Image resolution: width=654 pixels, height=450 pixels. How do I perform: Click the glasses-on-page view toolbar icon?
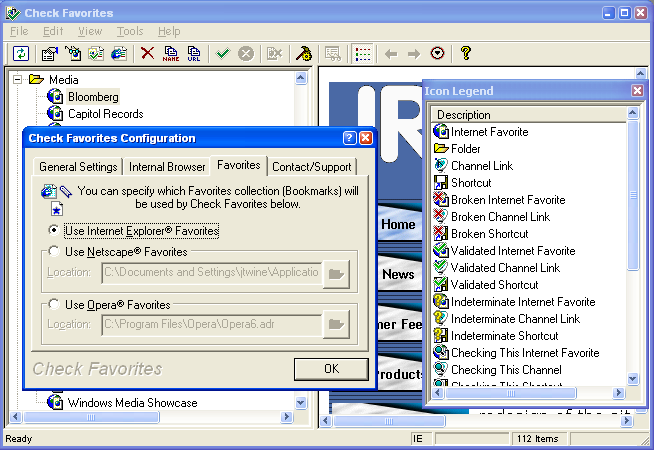pyautogui.click(x=73, y=53)
